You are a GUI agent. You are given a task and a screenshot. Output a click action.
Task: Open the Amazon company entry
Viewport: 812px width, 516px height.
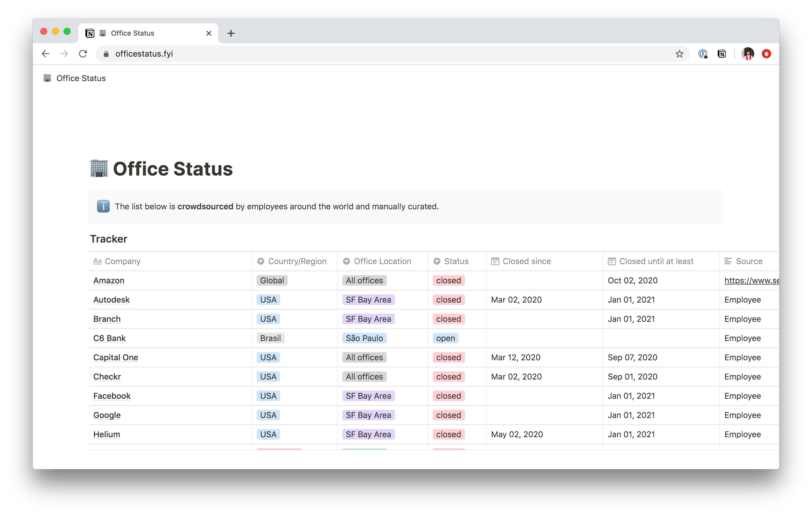click(109, 281)
